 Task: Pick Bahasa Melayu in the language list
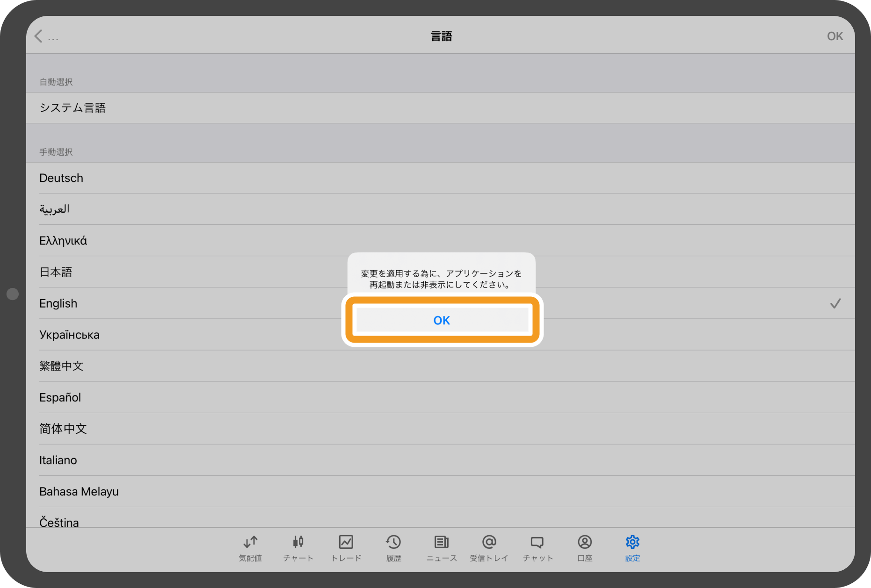click(79, 492)
